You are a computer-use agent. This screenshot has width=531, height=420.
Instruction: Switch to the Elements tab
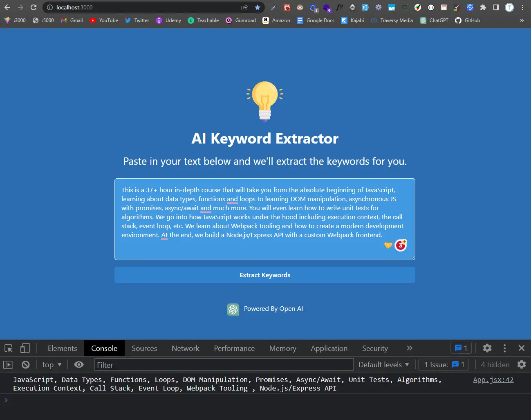[63, 348]
